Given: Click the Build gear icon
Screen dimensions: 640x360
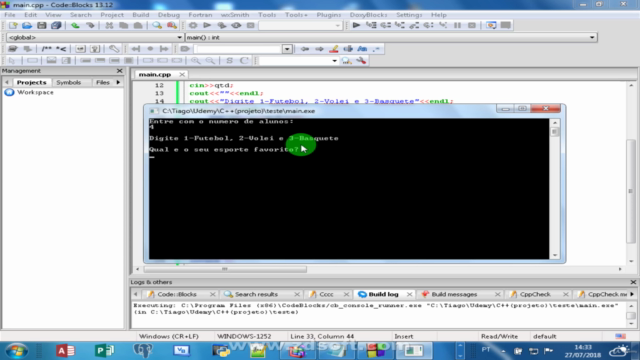Looking at the screenshot, I should click(193, 25).
